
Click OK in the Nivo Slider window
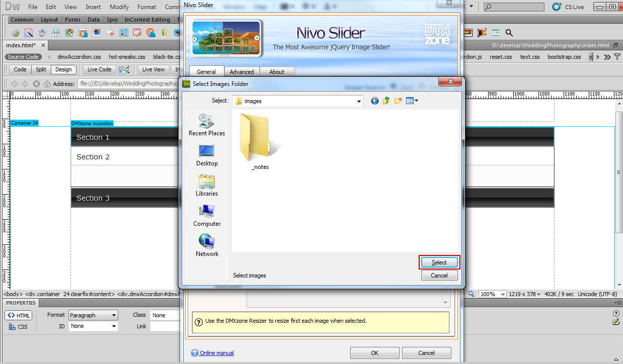(x=375, y=353)
